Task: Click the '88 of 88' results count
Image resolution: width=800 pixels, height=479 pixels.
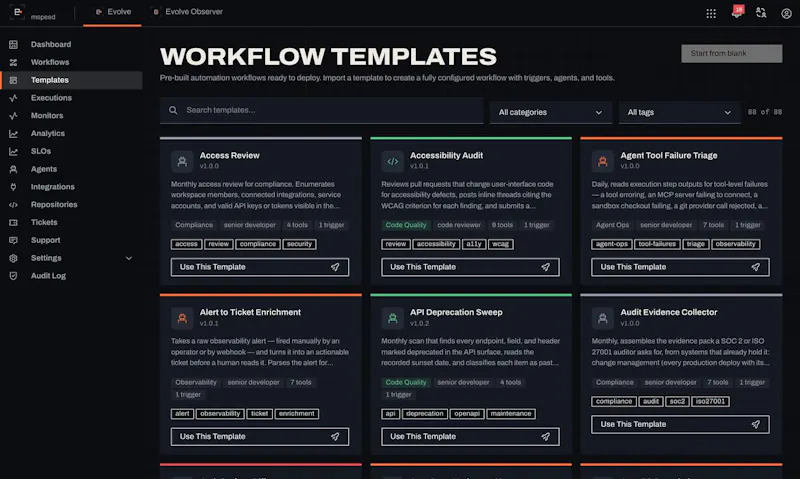Action: 764,112
